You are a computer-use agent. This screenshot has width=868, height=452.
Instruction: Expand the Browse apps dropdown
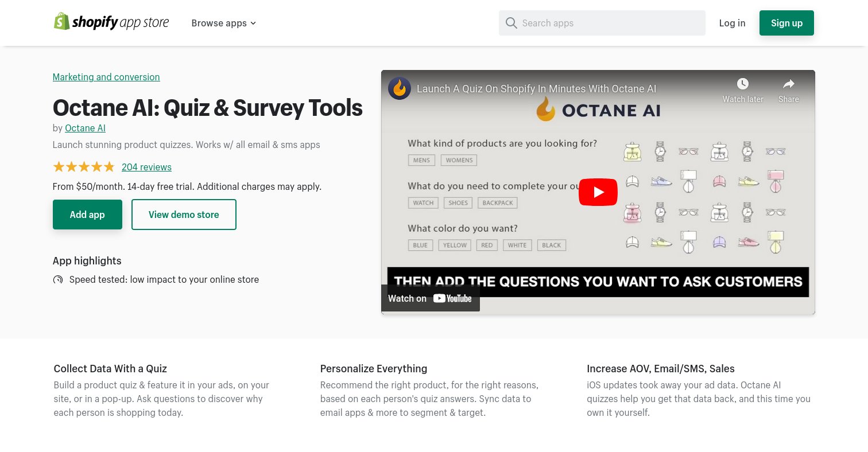pos(223,23)
